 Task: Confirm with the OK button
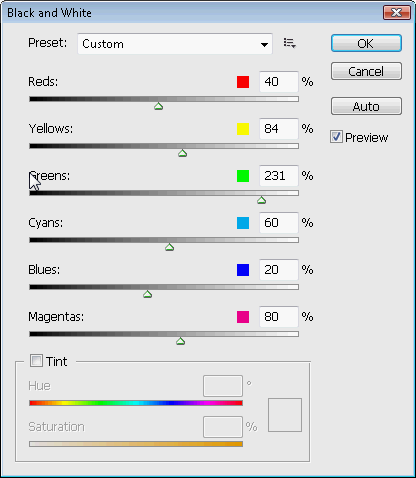(x=366, y=43)
